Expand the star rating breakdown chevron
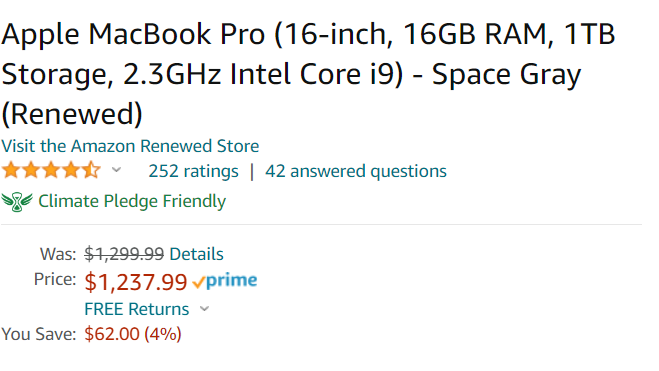Screen dimensions: 659x371 point(116,170)
